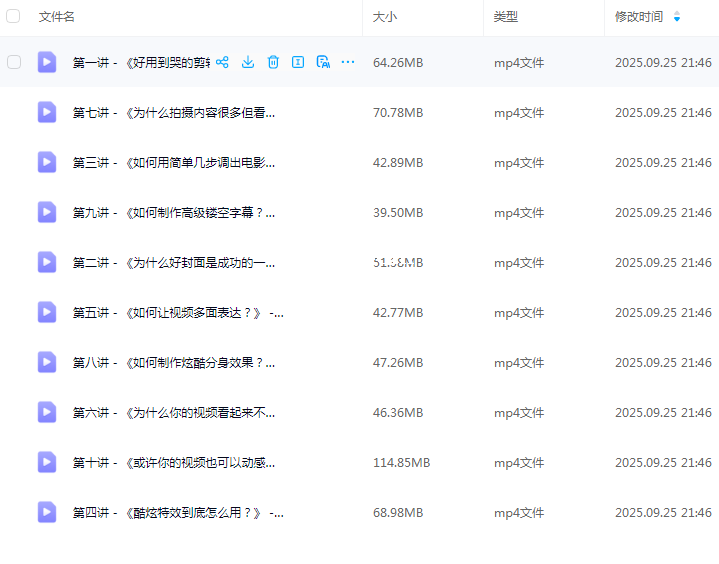The height and width of the screenshot is (564, 719).
Task: Sort list by 类型 column header
Action: click(506, 17)
